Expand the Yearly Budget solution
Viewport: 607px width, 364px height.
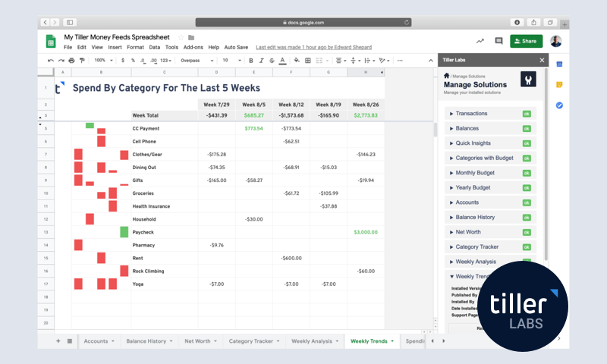[490, 187]
